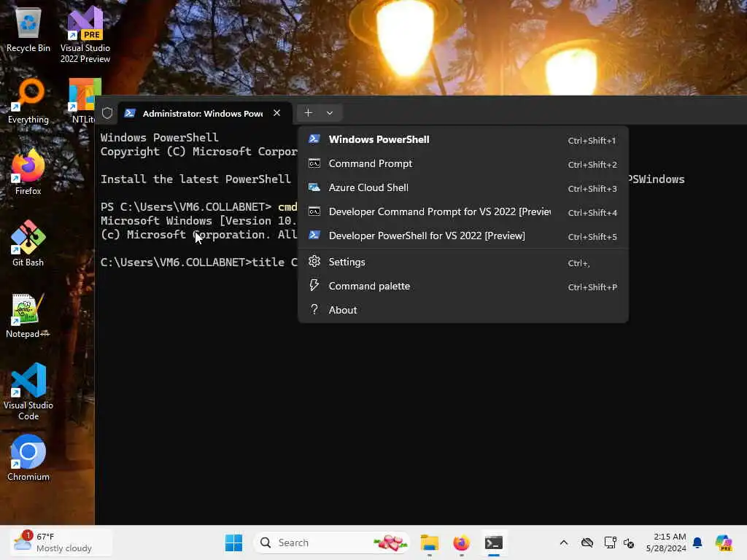Open Firefox from the taskbar
Viewport: 747px width, 560px height.
pyautogui.click(x=461, y=542)
